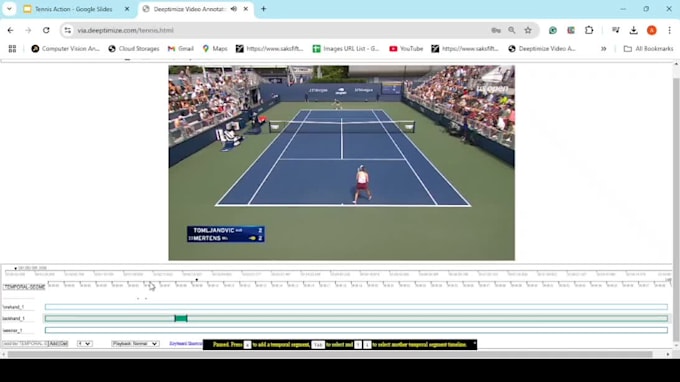Show the browser downloads
Screen dimensions: 680x382
(x=634, y=30)
